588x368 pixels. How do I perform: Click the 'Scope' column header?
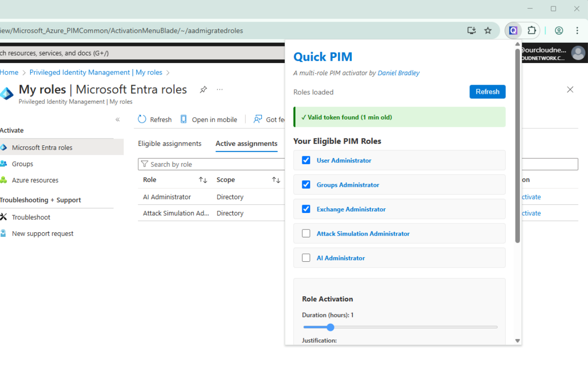pyautogui.click(x=226, y=180)
